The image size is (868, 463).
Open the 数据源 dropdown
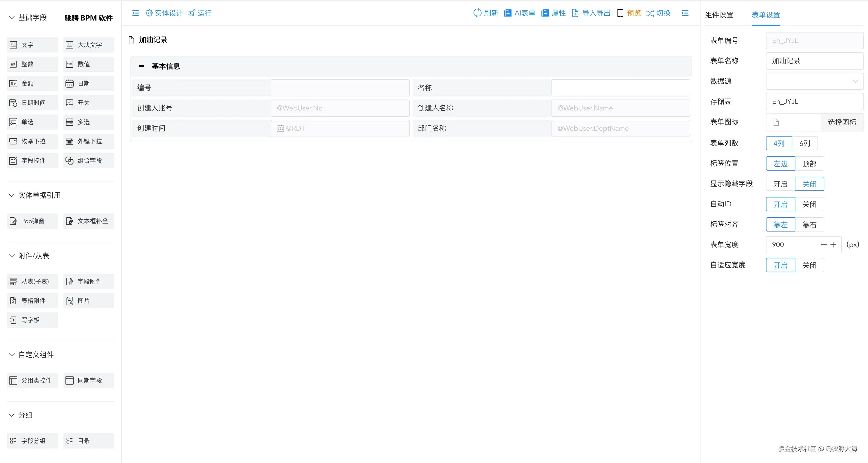pyautogui.click(x=814, y=81)
